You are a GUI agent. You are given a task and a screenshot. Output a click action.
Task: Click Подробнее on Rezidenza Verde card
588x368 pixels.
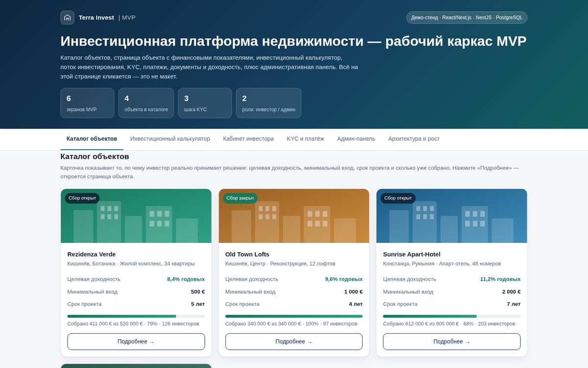136,342
